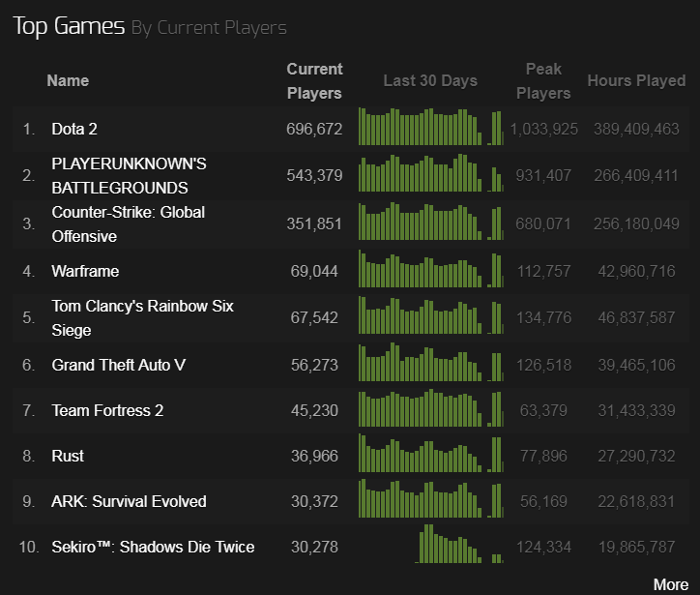Click the Counter-Strike 30-day chart
Viewport: 700px width, 595px height.
tap(431, 222)
